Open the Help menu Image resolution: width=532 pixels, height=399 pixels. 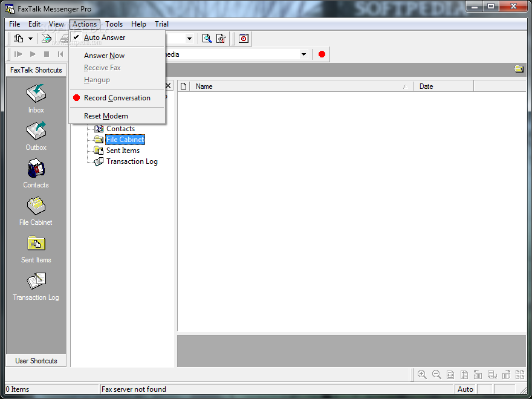click(x=138, y=24)
